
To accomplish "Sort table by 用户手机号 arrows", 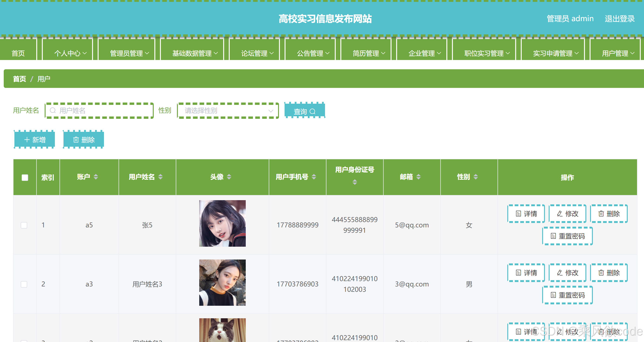I will [x=314, y=177].
